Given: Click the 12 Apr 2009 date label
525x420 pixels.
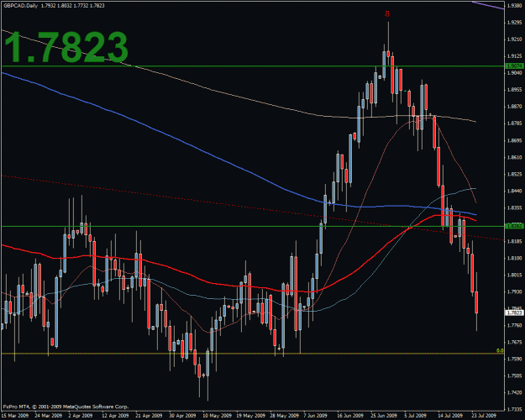Looking at the screenshot, I should click(115, 416).
